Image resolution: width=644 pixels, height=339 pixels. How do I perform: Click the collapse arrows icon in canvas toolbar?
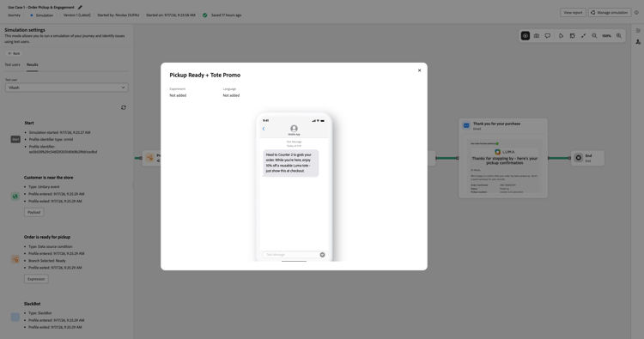tap(583, 36)
